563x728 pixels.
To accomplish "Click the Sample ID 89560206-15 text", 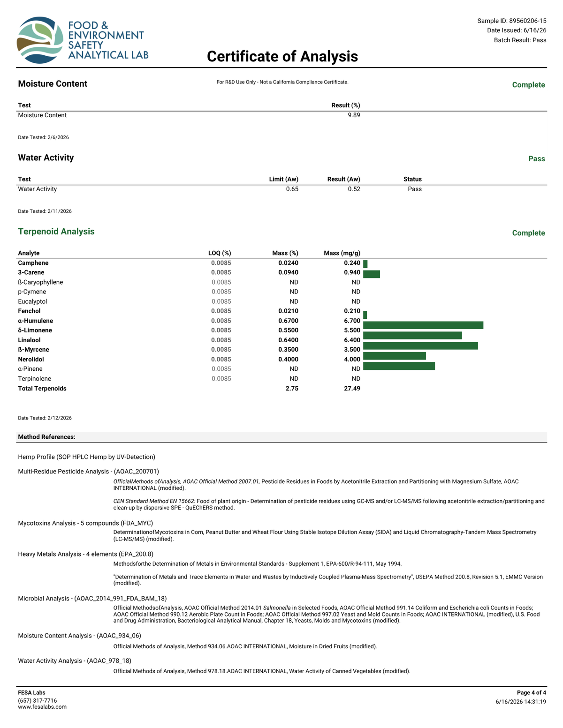I will click(512, 21).
